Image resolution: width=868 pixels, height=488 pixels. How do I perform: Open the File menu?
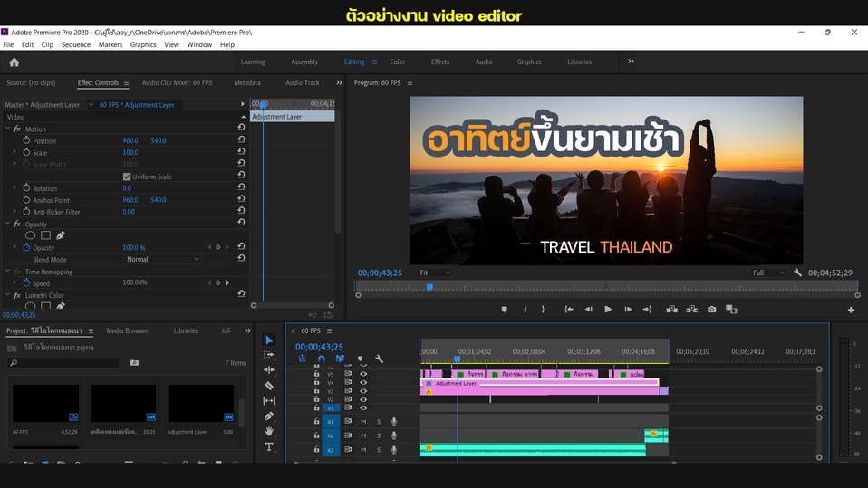pos(8,45)
